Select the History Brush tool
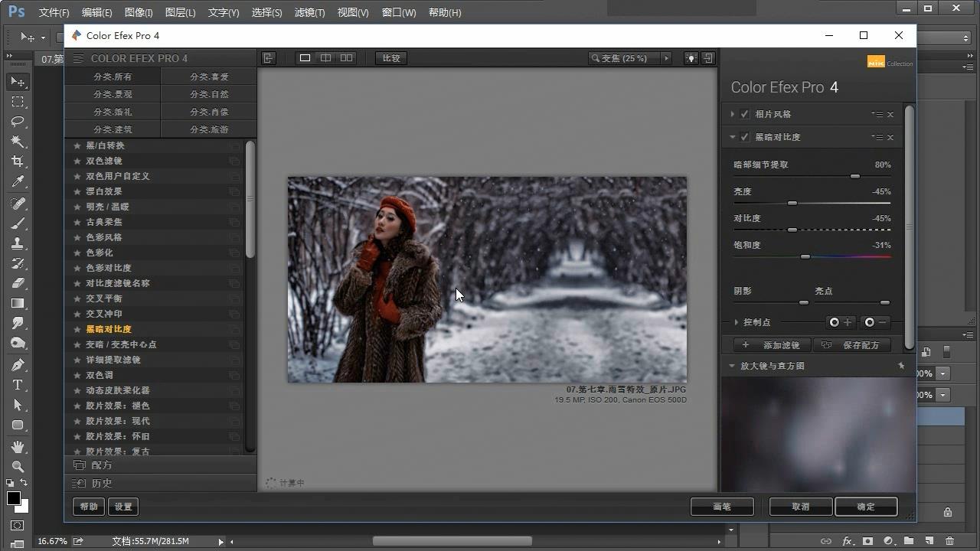The height and width of the screenshot is (551, 980). click(17, 263)
